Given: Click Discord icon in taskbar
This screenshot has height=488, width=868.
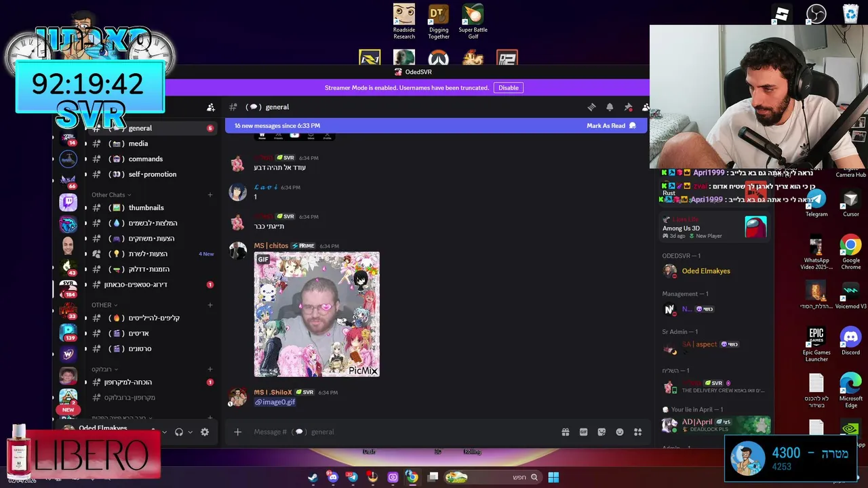Looking at the screenshot, I should click(x=332, y=477).
